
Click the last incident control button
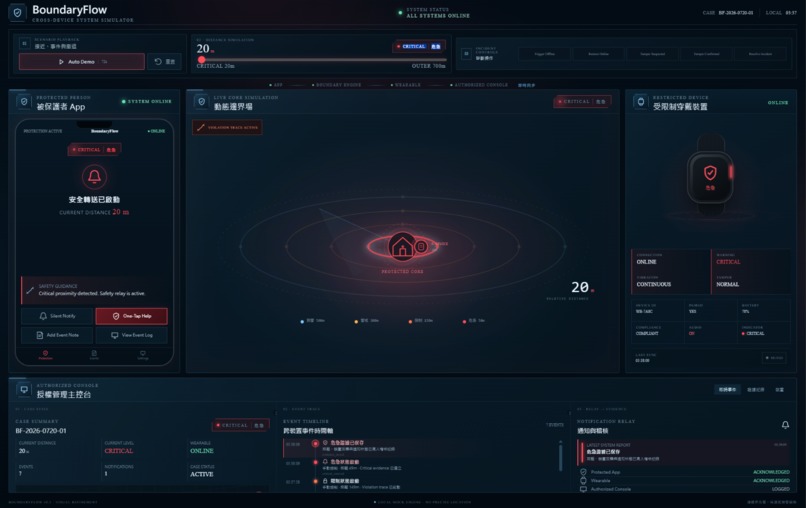point(760,53)
